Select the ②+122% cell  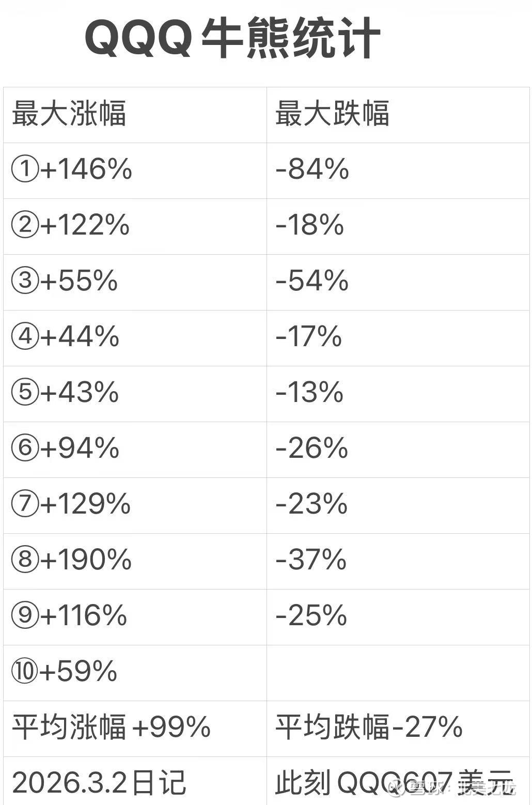[71, 225]
